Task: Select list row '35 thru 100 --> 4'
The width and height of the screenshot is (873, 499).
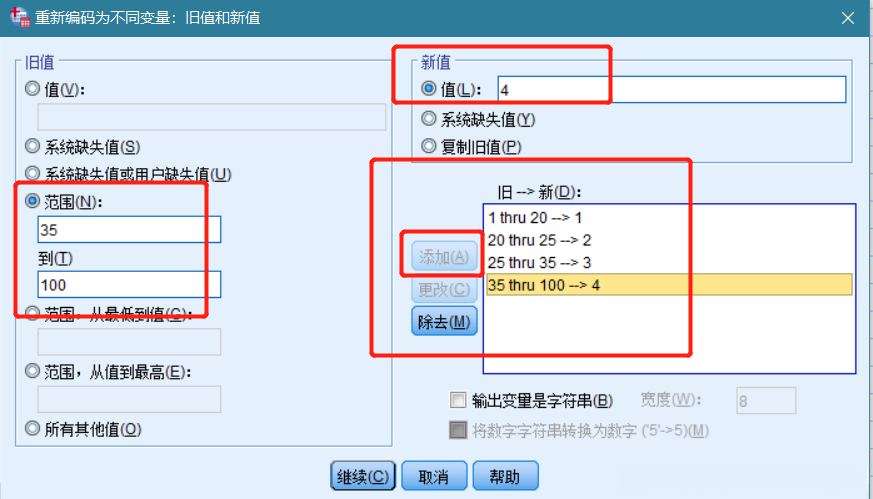Action: click(x=669, y=285)
